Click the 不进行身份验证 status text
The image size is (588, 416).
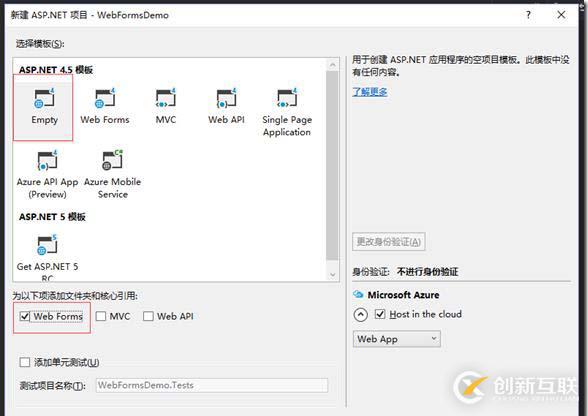428,272
